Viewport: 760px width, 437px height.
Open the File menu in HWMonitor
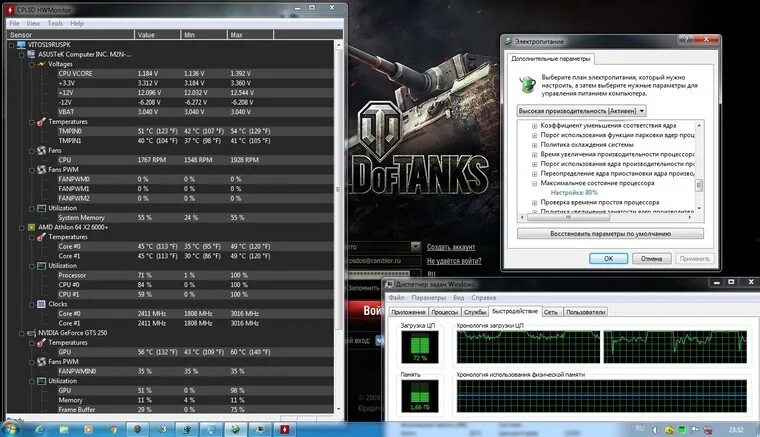click(15, 23)
